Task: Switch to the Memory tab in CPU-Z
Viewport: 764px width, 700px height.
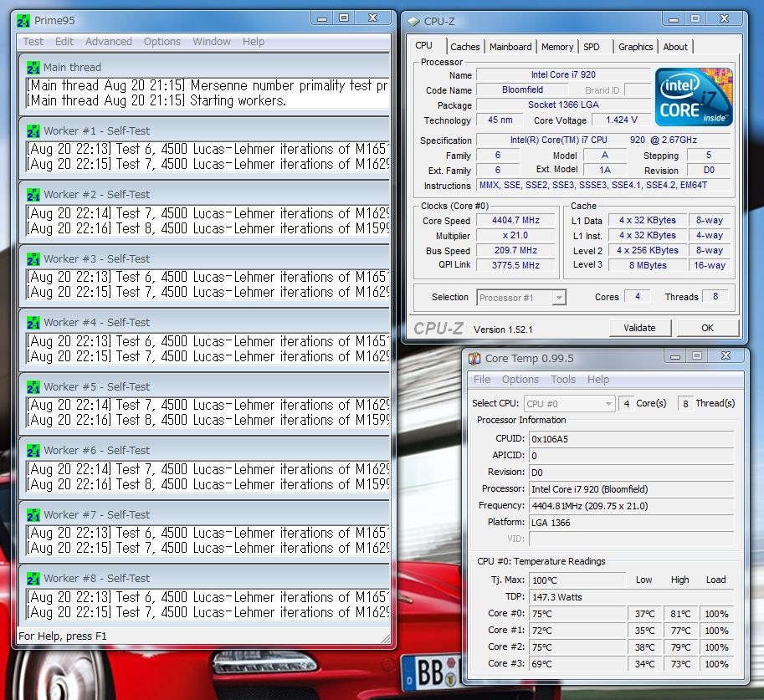Action: pos(557,47)
